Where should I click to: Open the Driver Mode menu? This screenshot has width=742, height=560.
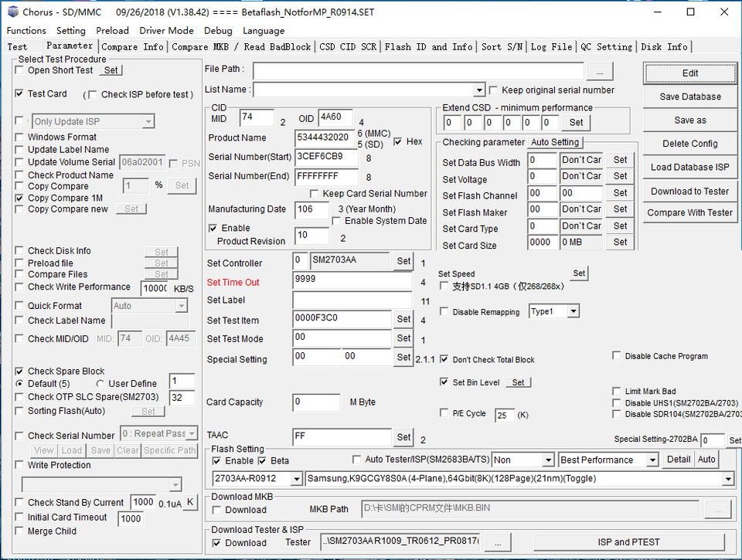coord(166,31)
